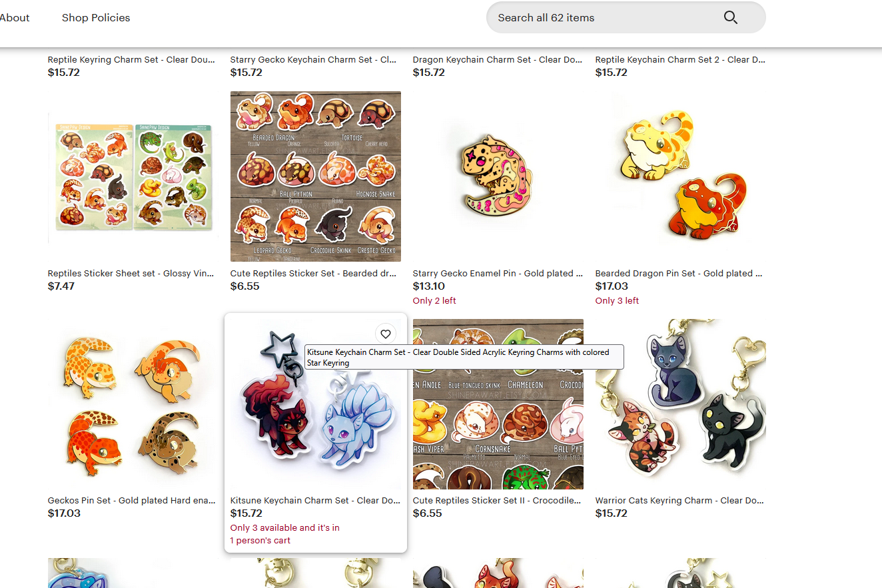Open the About tab
Viewport: 882px width, 588px height.
[15, 18]
